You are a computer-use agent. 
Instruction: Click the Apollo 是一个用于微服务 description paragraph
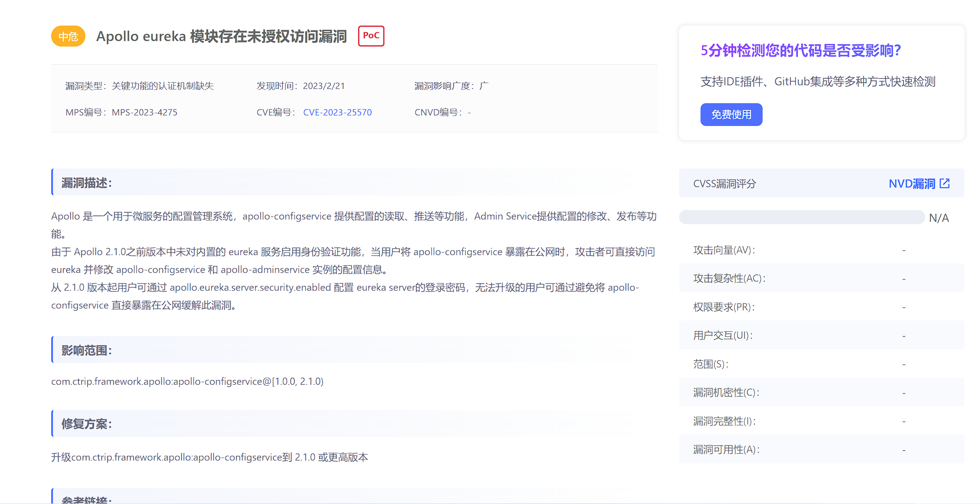[x=354, y=225]
